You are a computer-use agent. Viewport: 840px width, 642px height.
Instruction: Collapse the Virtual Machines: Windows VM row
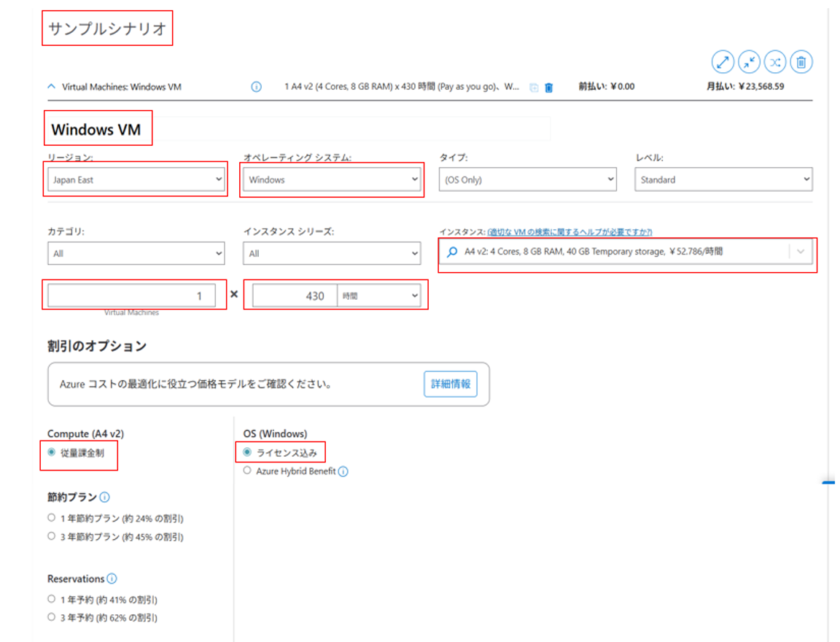tap(51, 87)
